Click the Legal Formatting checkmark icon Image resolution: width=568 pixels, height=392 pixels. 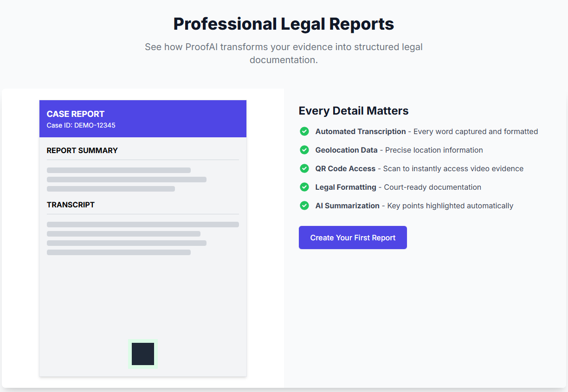[304, 187]
